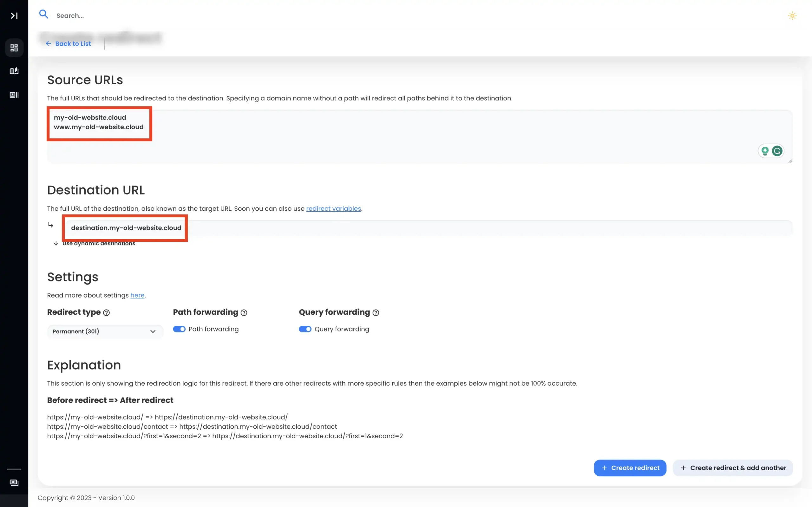Click the settings here link
The image size is (812, 507).
[137, 295]
